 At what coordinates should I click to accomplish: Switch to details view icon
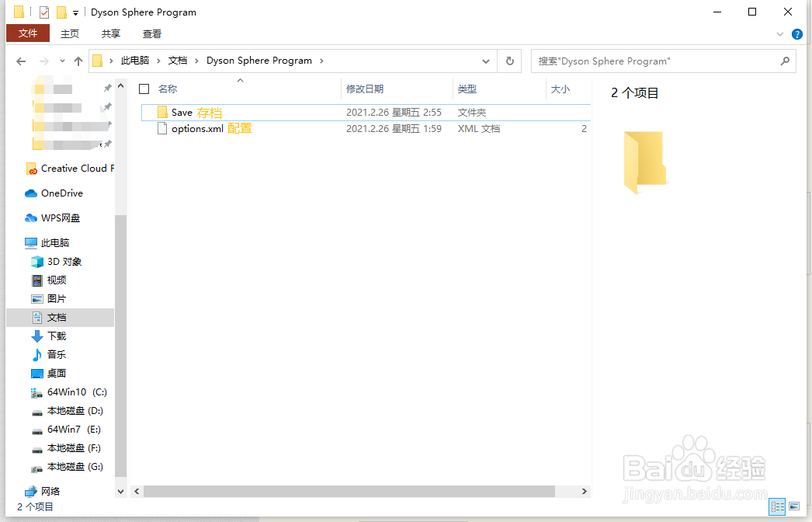[777, 506]
